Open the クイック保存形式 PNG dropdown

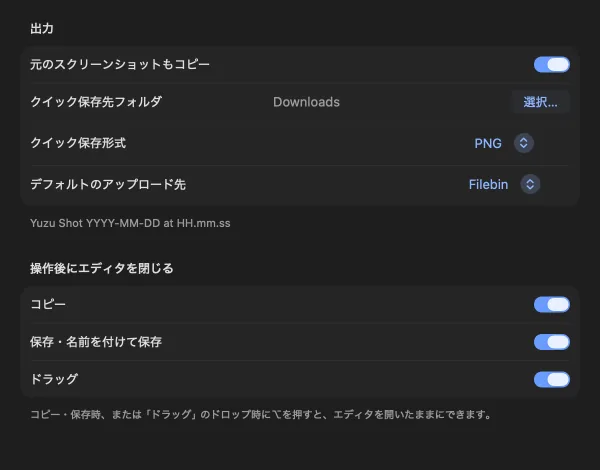[x=504, y=143]
